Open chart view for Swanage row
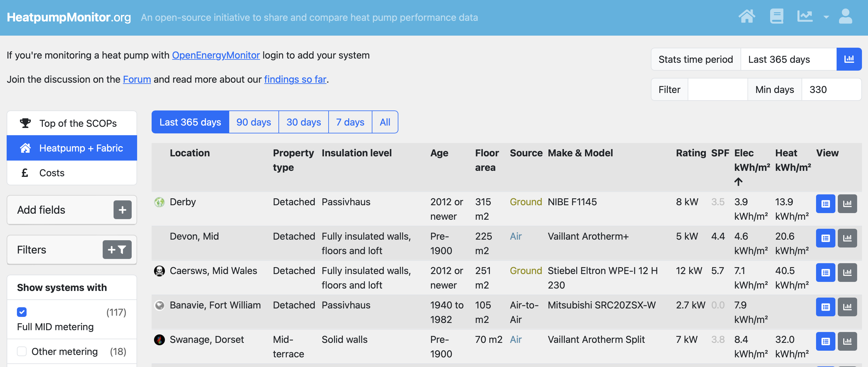Image resolution: width=868 pixels, height=367 pixels. click(847, 341)
